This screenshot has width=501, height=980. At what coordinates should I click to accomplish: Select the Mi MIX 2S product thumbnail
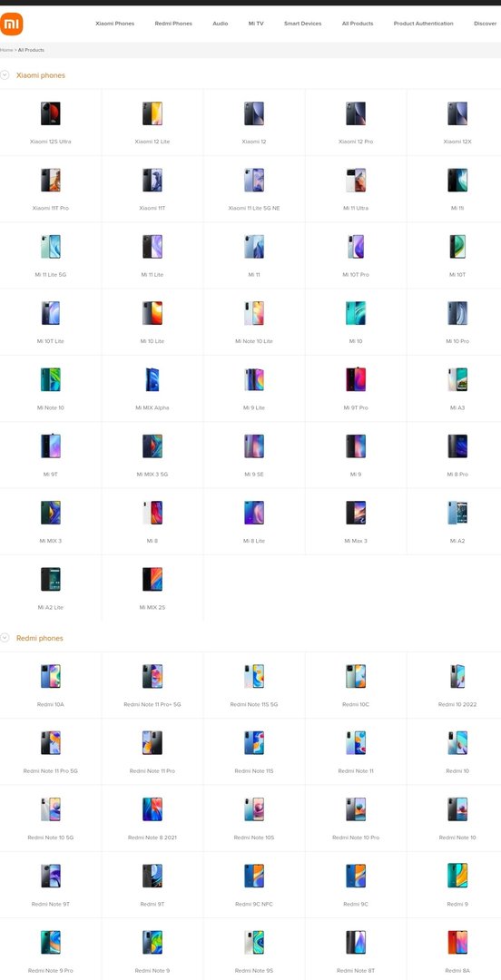tap(152, 579)
